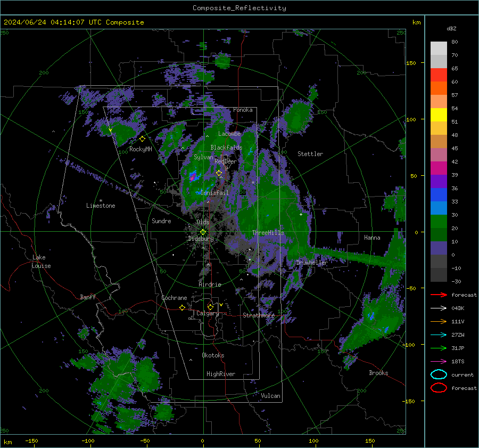
Task: Pick the yellow 51-54 dBZ color swatch
Action: (x=439, y=115)
